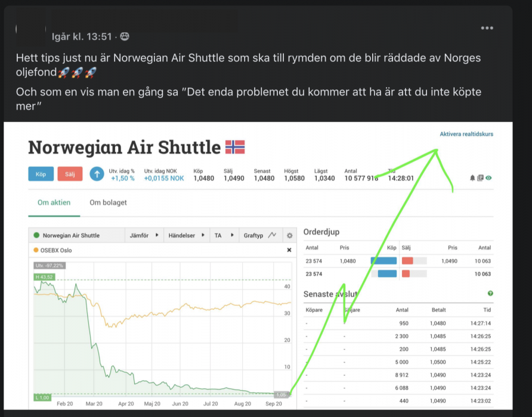Toggle the green eye watchlist icon
Viewport: 532px width, 417px height.
tap(489, 177)
